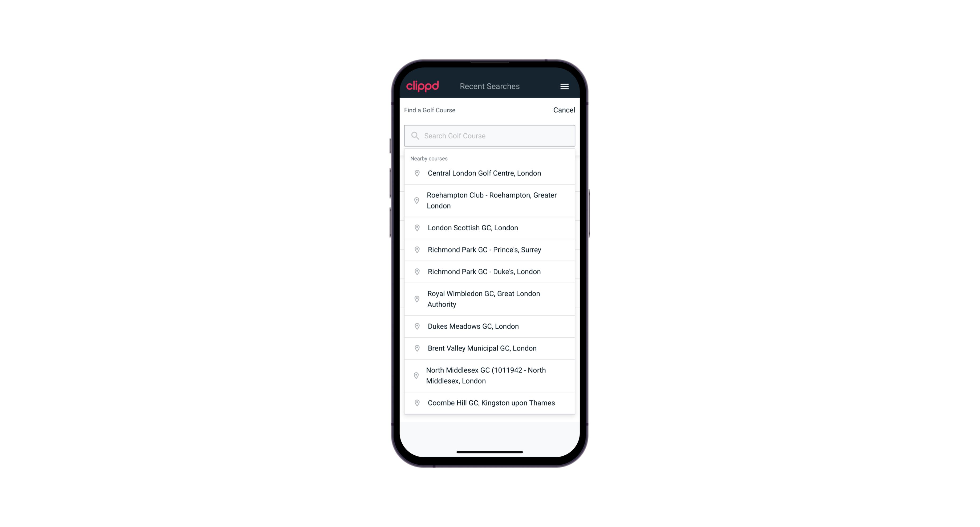Select Richmond Park GC Duke's London
Screen dimensions: 980x527
[x=490, y=271]
